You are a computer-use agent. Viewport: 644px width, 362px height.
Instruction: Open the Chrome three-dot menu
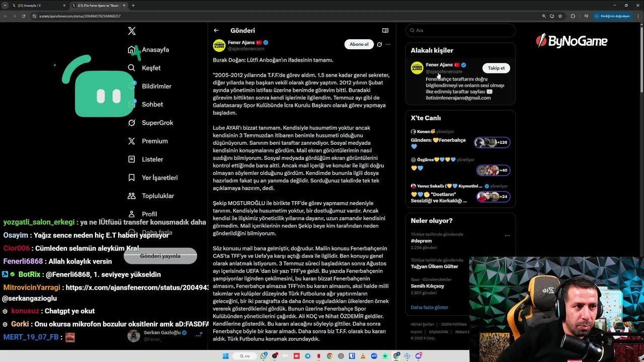[637, 16]
